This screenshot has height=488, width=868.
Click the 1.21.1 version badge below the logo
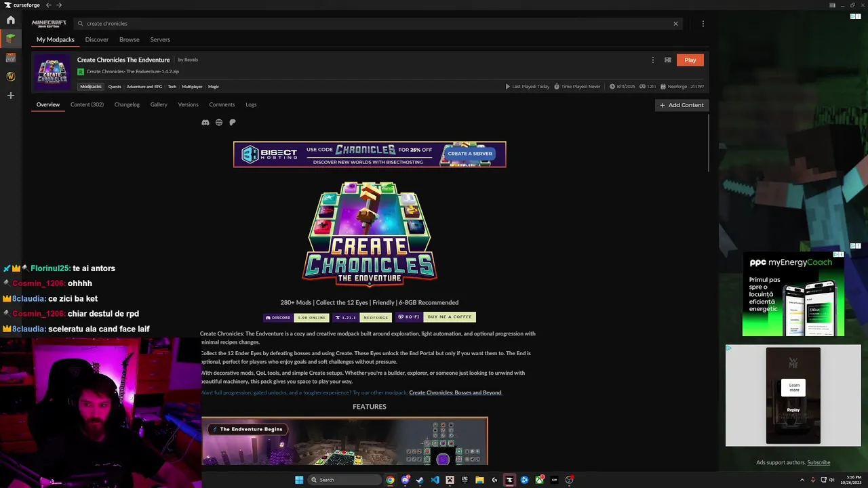[x=345, y=317]
